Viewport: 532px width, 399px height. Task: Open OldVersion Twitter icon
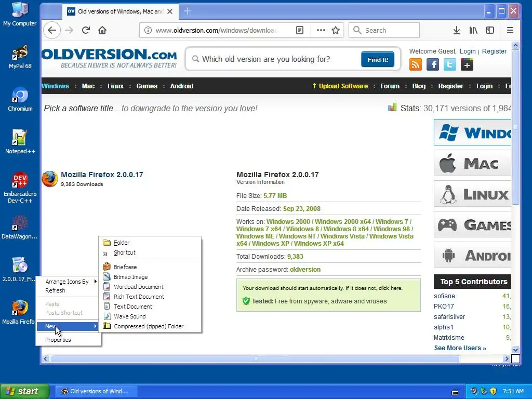(449, 64)
